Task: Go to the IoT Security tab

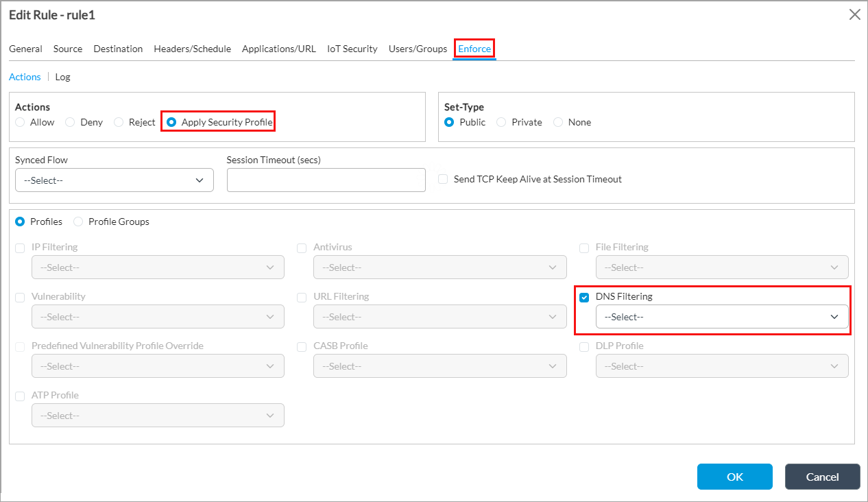Action: [x=352, y=49]
